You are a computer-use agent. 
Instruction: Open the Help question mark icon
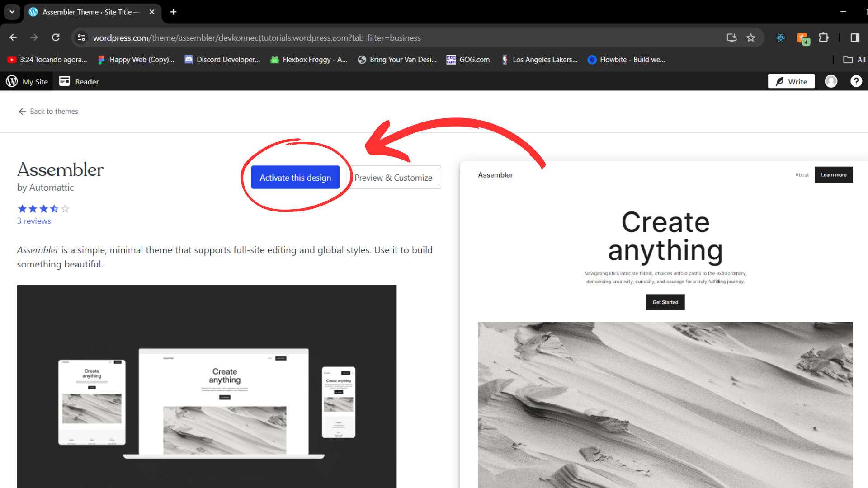[x=856, y=81]
